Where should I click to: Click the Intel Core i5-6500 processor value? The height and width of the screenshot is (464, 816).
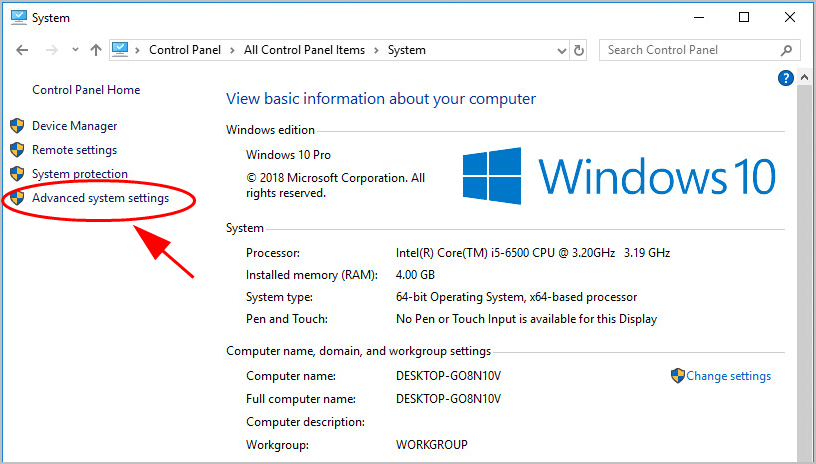tap(533, 253)
